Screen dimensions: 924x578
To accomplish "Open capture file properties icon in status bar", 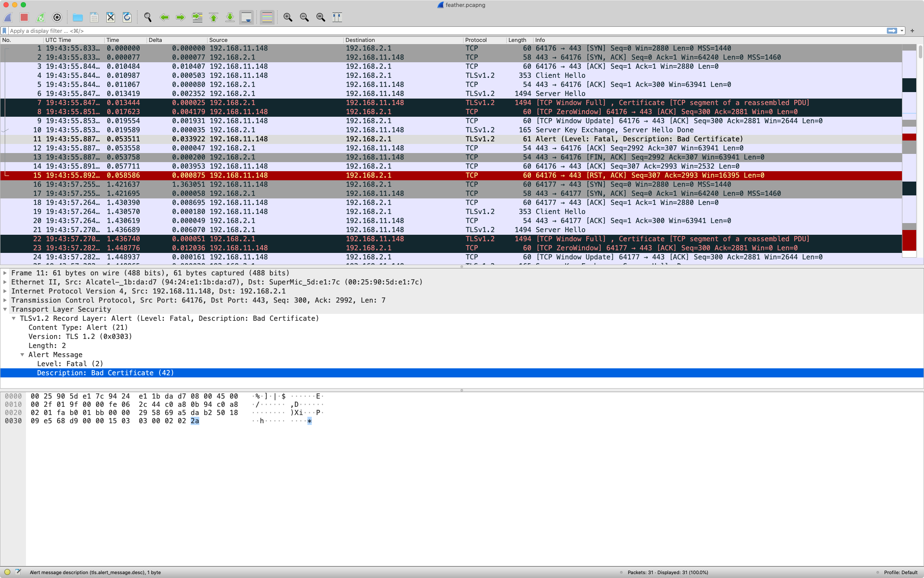I will (x=18, y=572).
